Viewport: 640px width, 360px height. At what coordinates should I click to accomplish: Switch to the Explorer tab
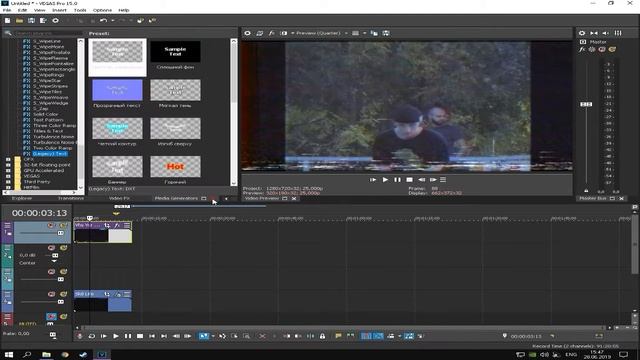coord(22,198)
